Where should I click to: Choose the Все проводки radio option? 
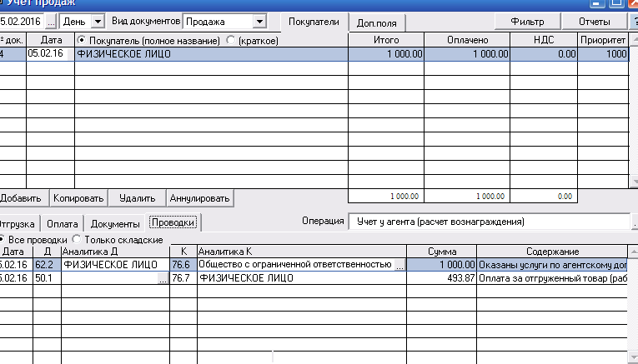3,239
